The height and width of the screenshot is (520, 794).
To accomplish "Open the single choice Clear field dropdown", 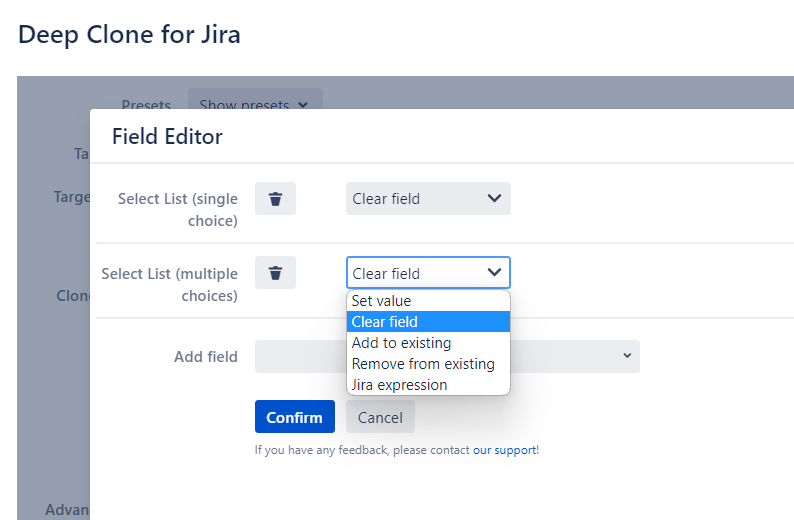I will point(428,198).
